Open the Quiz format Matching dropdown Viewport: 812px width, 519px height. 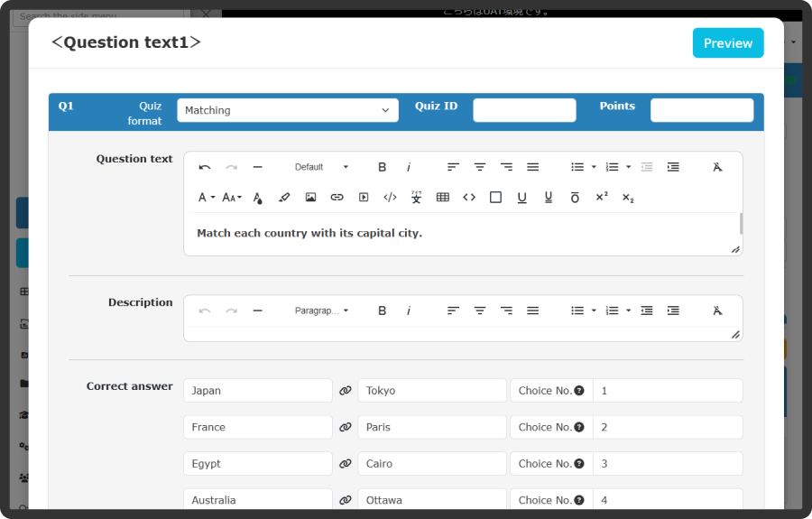[x=288, y=110]
